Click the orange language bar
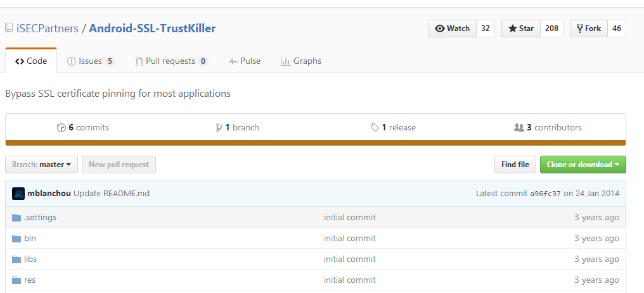The image size is (644, 293). [x=316, y=142]
